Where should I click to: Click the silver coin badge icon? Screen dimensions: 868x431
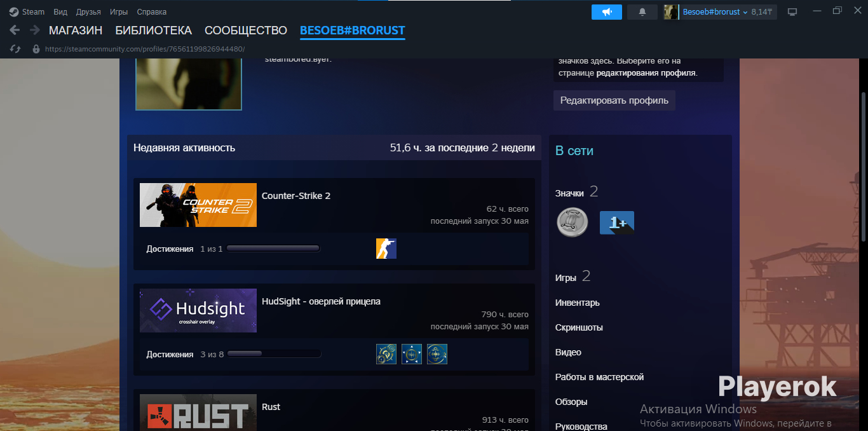[x=573, y=223]
